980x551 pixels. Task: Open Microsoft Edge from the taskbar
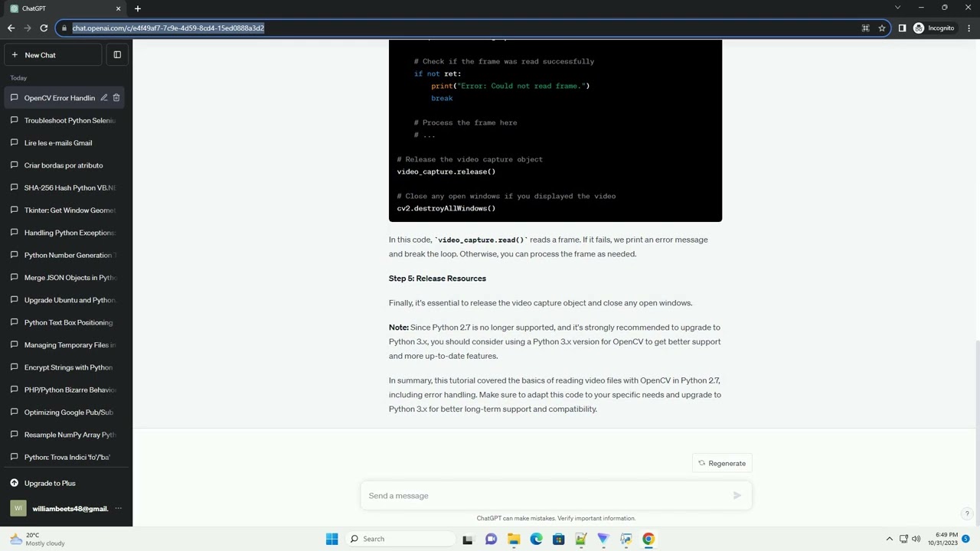(x=536, y=539)
